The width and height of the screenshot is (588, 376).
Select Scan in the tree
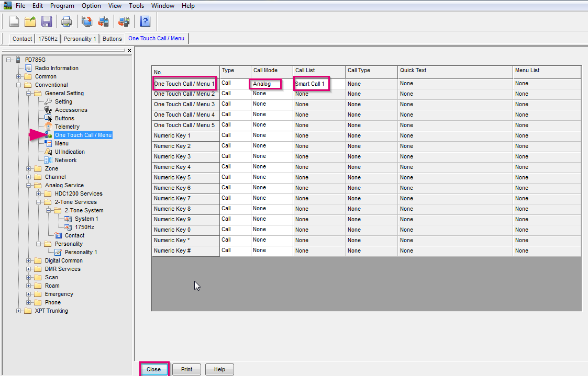click(x=51, y=277)
